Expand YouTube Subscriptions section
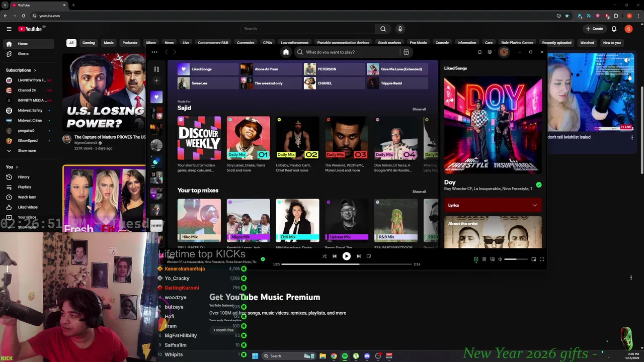Viewport: 644px width, 362px height. point(21,70)
